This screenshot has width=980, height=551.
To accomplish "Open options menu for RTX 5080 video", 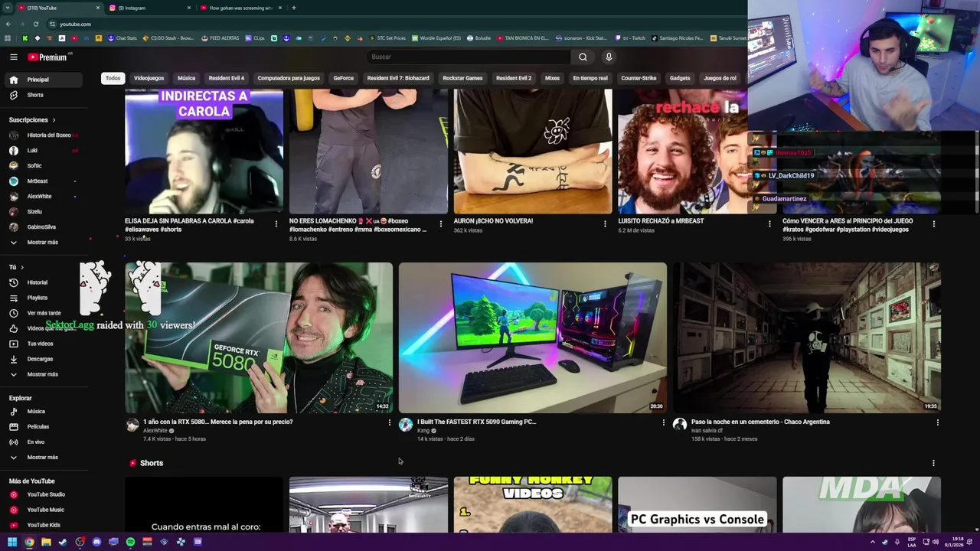I will click(x=389, y=422).
